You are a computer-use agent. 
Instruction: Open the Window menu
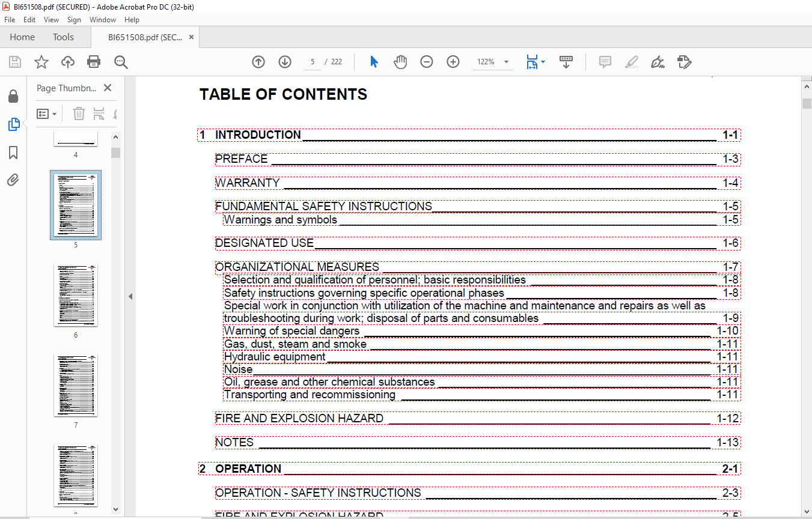(103, 20)
